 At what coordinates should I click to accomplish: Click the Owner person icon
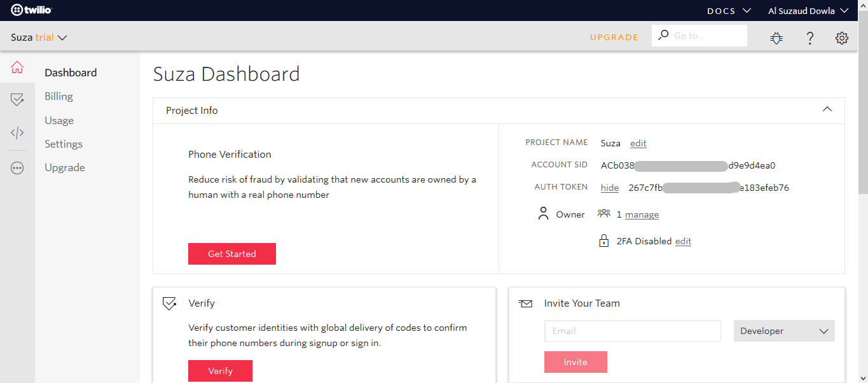pyautogui.click(x=543, y=214)
